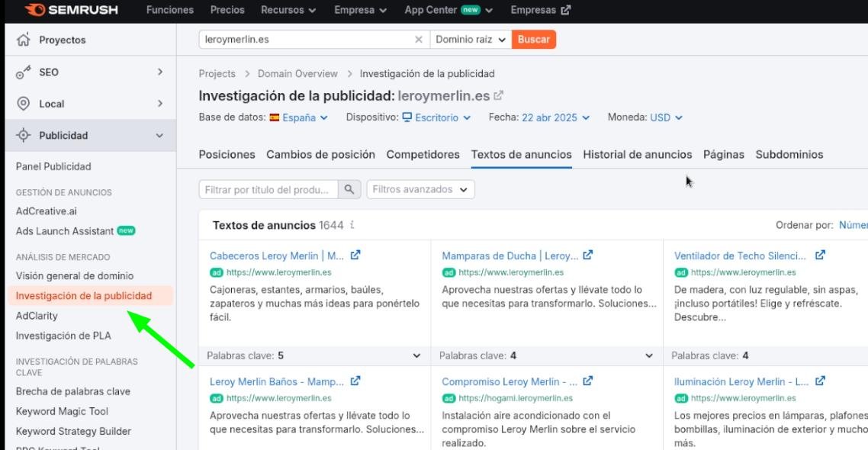Screen dimensions: 868x450
Task: Click the product title filter field
Action: [x=269, y=189]
